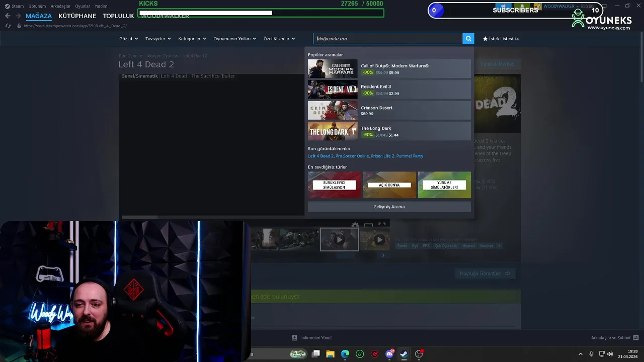
Task: Open the Oyunlar menu
Action: (x=83, y=6)
